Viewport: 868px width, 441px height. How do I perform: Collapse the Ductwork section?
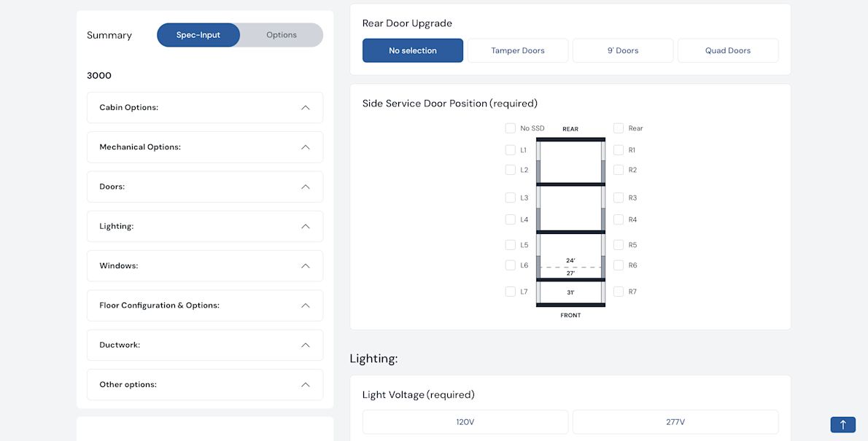[306, 345]
